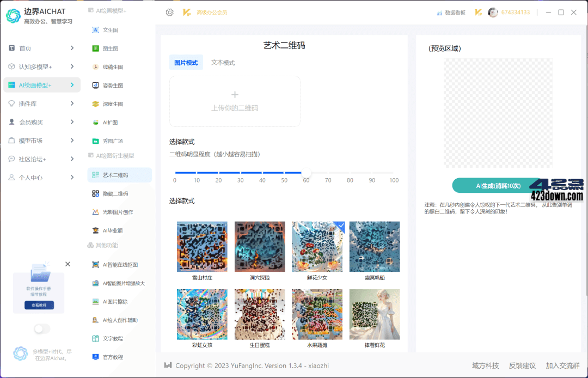This screenshot has height=378, width=588.
Task: Open the 反馈建议 footer link
Action: (522, 365)
